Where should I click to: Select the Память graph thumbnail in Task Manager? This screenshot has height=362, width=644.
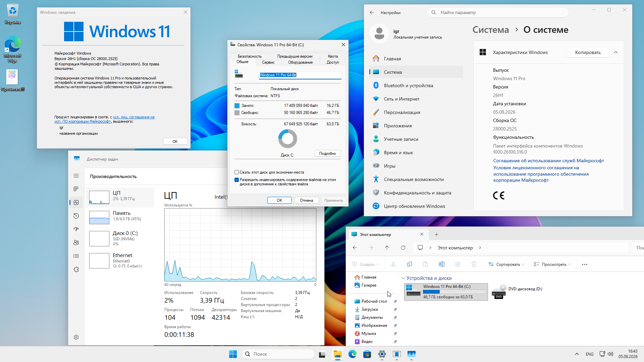point(99,218)
